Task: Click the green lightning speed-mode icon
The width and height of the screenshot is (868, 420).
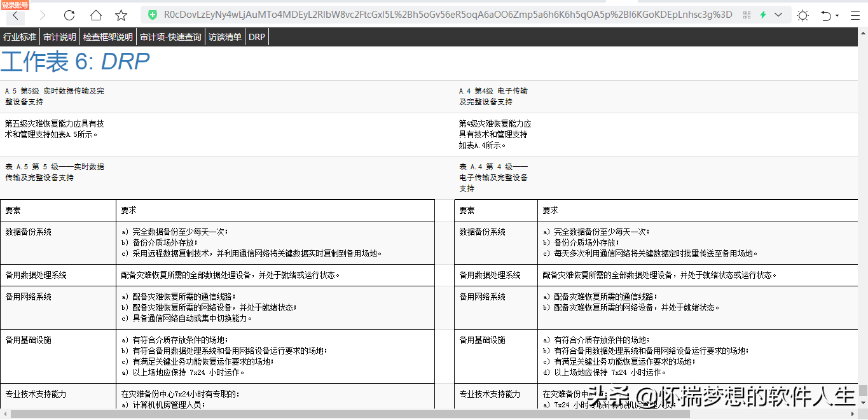Action: click(762, 15)
